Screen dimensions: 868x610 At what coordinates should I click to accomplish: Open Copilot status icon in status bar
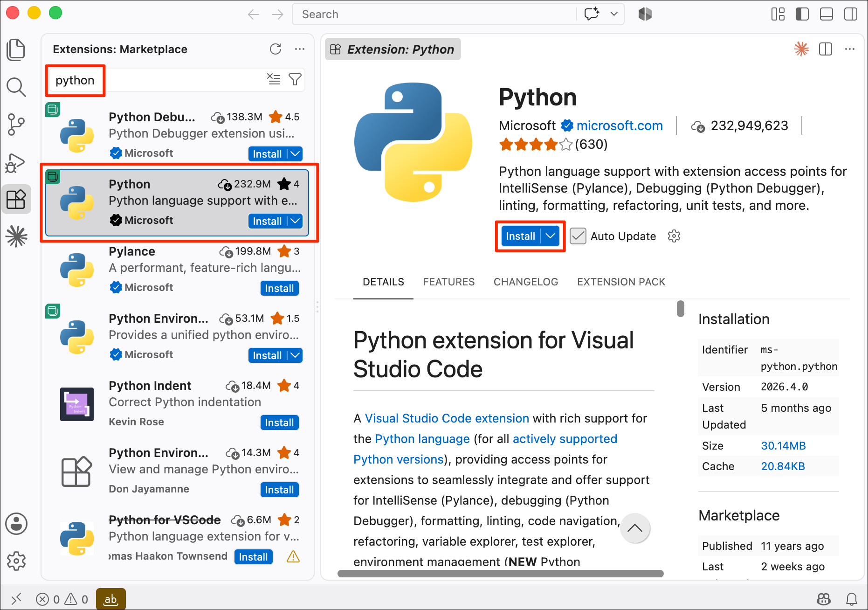(x=824, y=599)
